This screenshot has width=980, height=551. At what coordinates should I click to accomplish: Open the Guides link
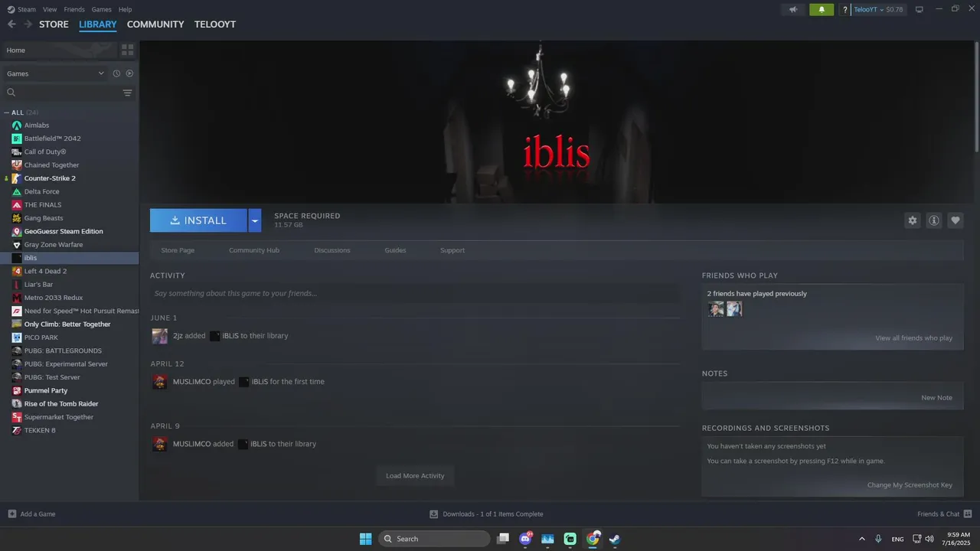(x=395, y=250)
